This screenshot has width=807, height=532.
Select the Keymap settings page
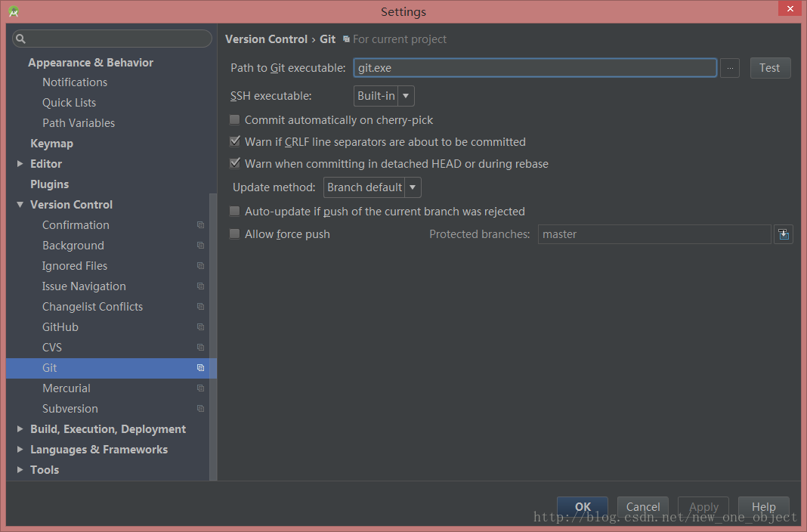click(51, 144)
